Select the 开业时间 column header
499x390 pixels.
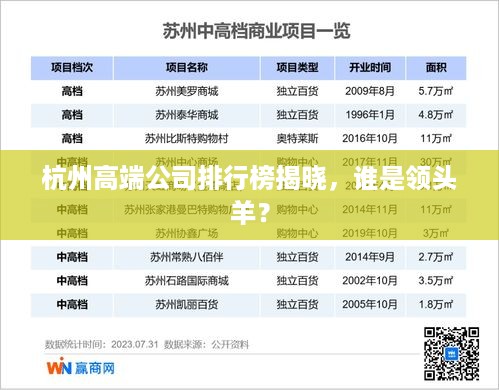pos(370,68)
